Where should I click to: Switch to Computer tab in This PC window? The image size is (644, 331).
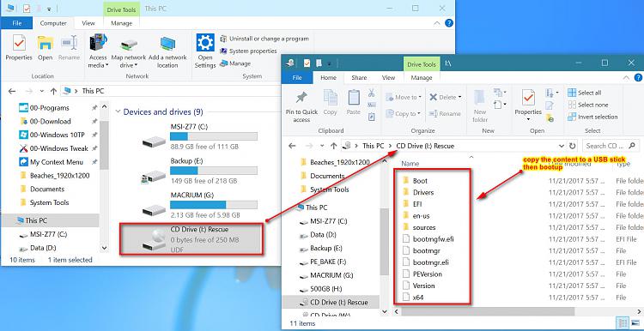pyautogui.click(x=53, y=23)
